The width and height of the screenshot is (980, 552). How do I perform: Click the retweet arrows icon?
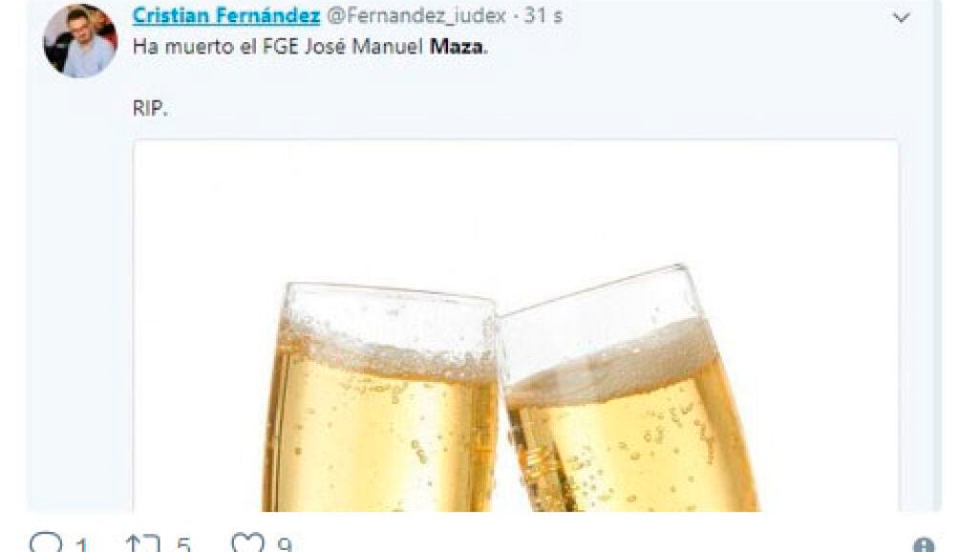pyautogui.click(x=142, y=542)
